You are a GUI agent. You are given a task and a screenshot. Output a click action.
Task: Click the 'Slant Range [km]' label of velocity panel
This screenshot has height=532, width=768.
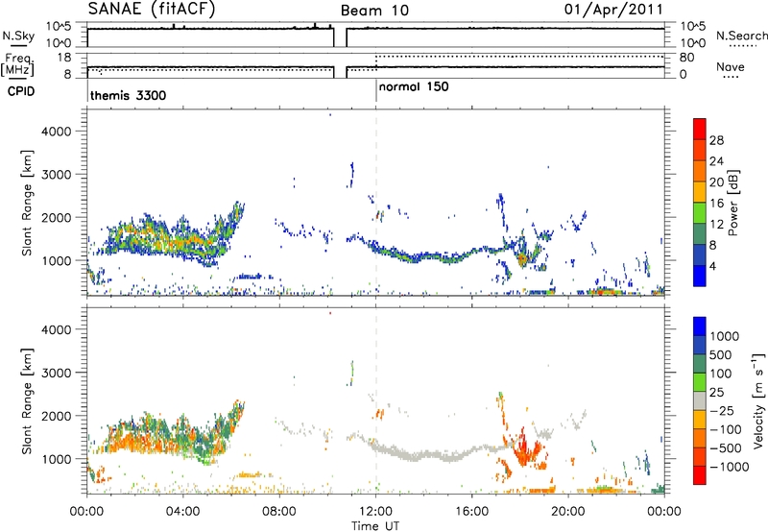[x=28, y=401]
